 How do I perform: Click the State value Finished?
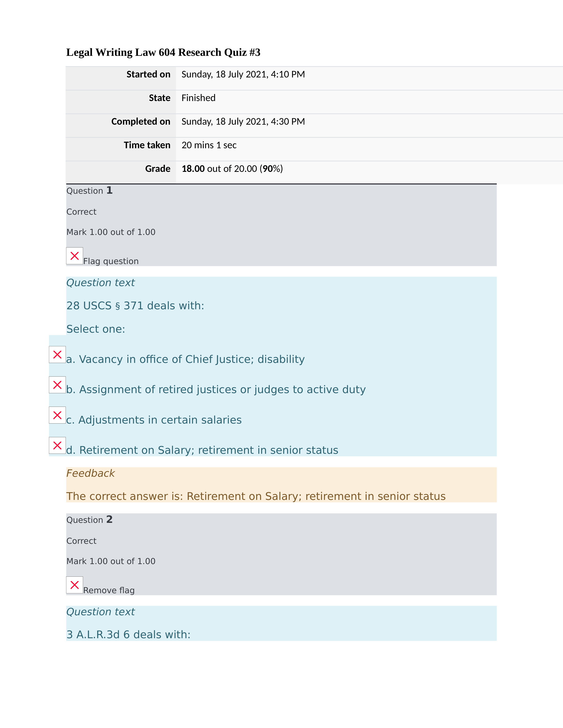pos(198,98)
